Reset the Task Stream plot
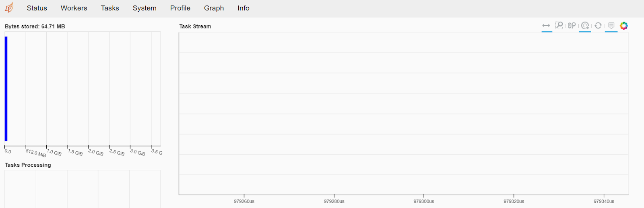Screen dimensions: 644x208 pos(598,26)
